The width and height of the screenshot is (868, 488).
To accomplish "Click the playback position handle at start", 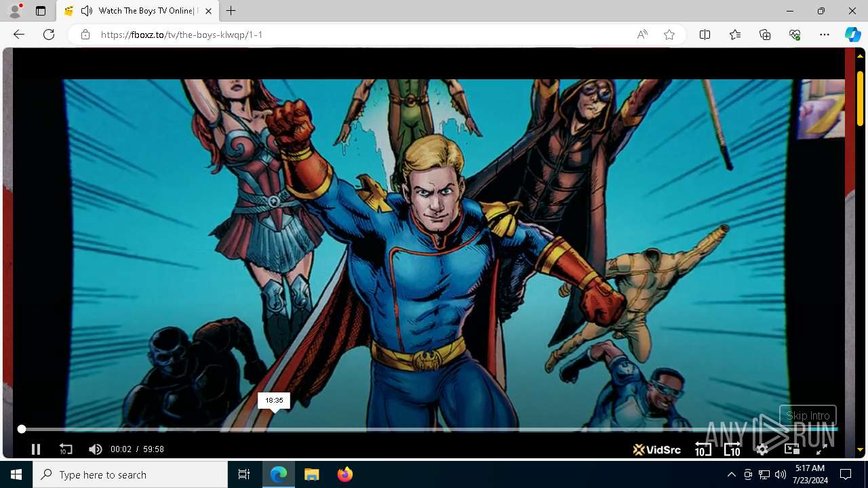I will coord(22,429).
